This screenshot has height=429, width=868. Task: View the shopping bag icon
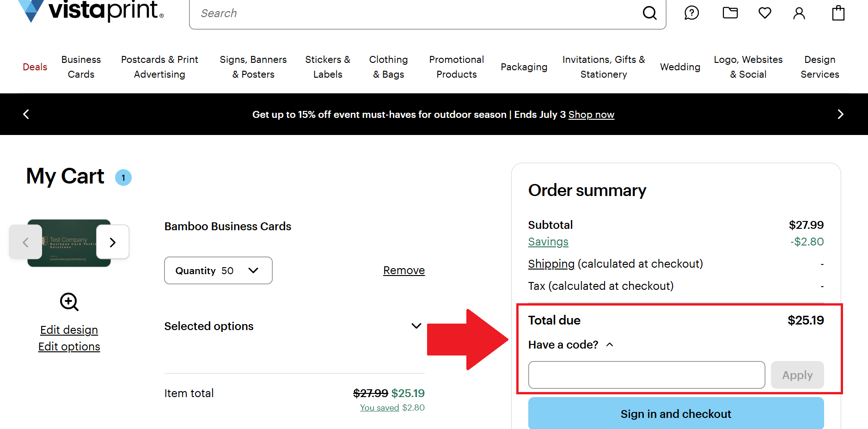pyautogui.click(x=838, y=13)
